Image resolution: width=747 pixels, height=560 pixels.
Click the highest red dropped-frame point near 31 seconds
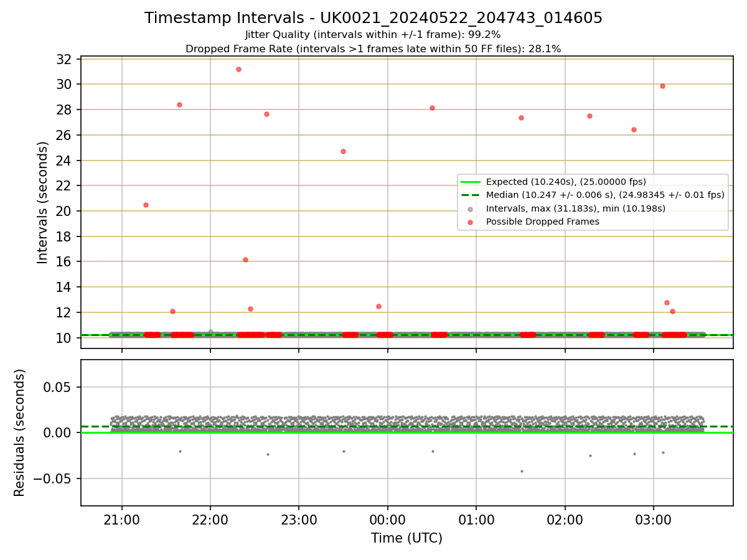point(238,69)
